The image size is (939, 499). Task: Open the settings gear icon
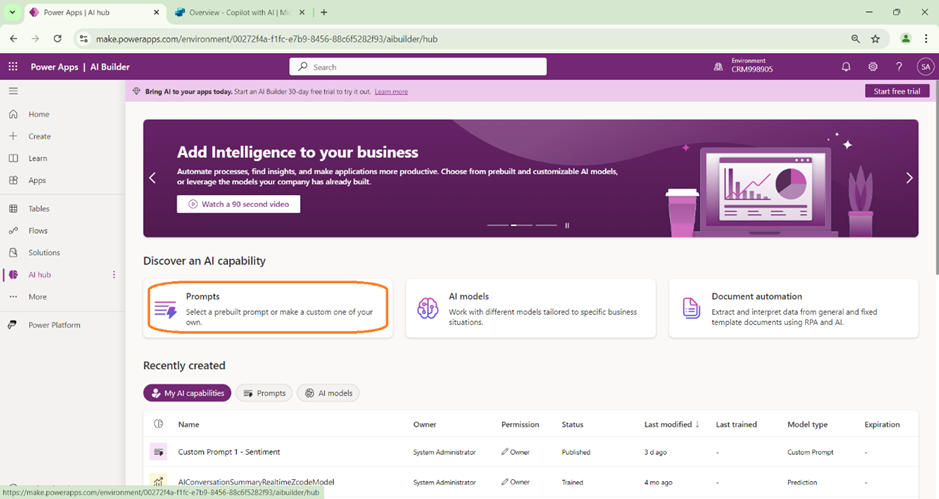pyautogui.click(x=873, y=67)
